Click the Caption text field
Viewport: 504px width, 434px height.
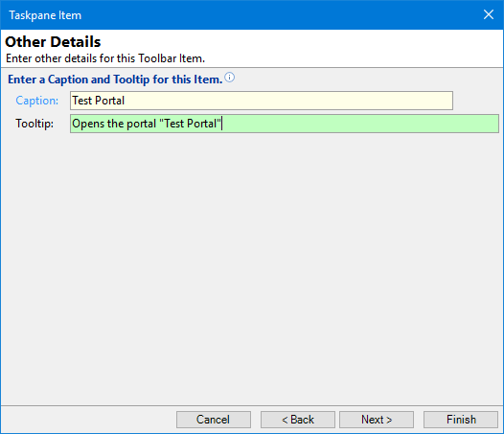coord(262,101)
